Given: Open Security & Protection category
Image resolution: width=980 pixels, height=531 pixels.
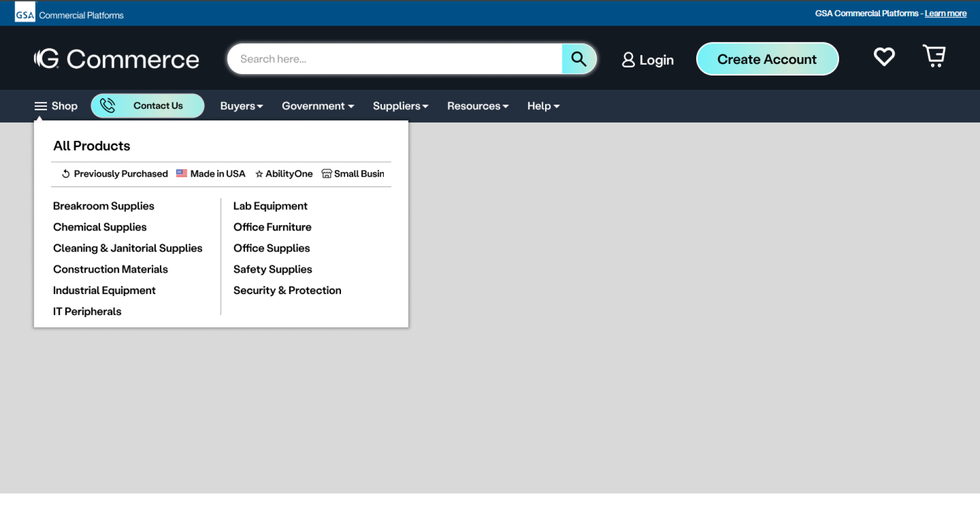Looking at the screenshot, I should pos(287,291).
